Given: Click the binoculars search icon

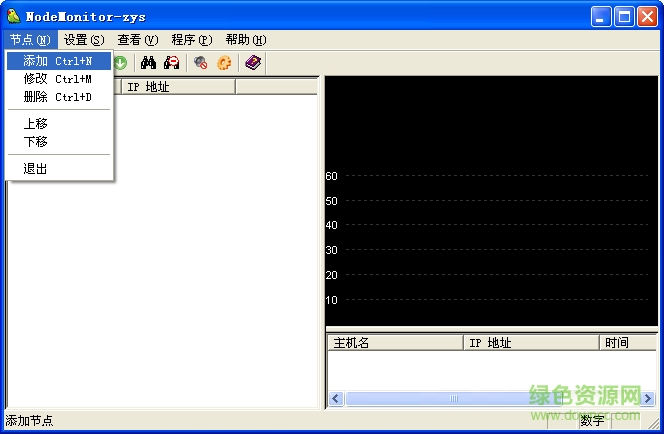Looking at the screenshot, I should coord(148,63).
